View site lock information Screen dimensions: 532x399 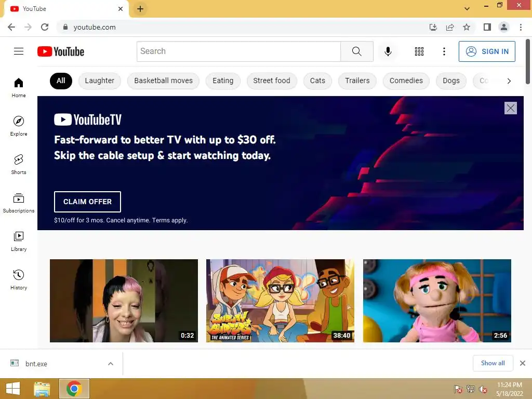click(65, 27)
